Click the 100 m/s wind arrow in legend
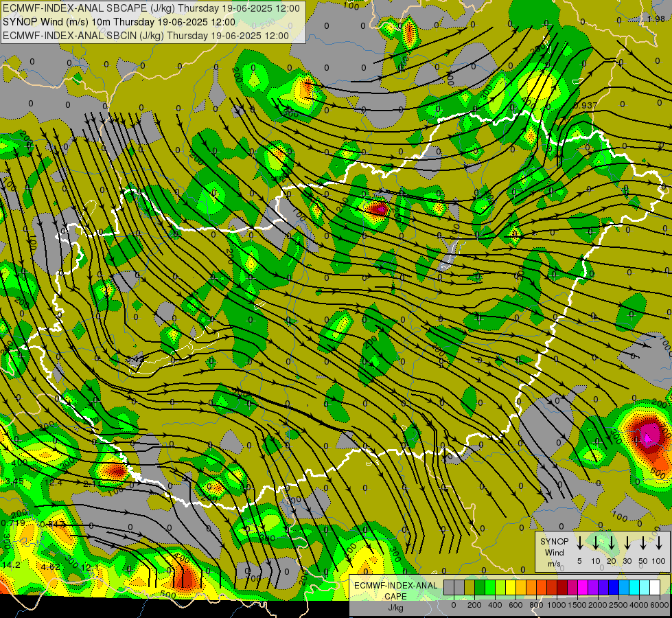This screenshot has width=672, height=618. 659,543
